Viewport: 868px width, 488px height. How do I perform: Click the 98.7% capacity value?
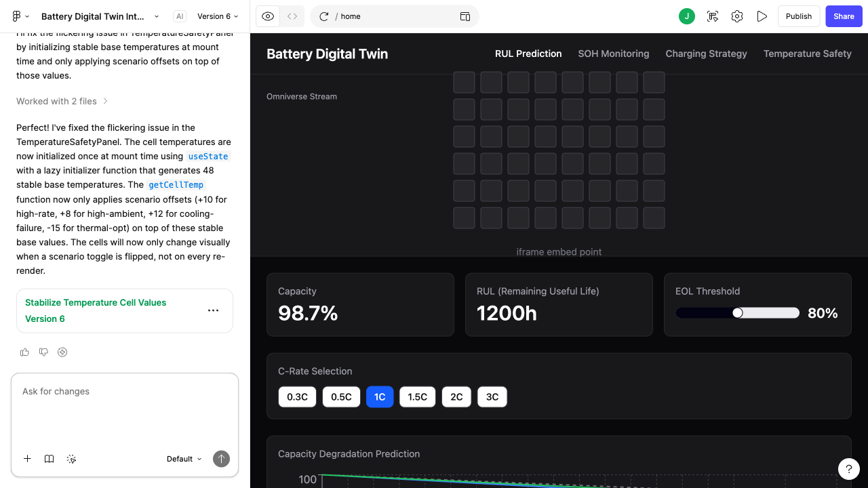(308, 313)
